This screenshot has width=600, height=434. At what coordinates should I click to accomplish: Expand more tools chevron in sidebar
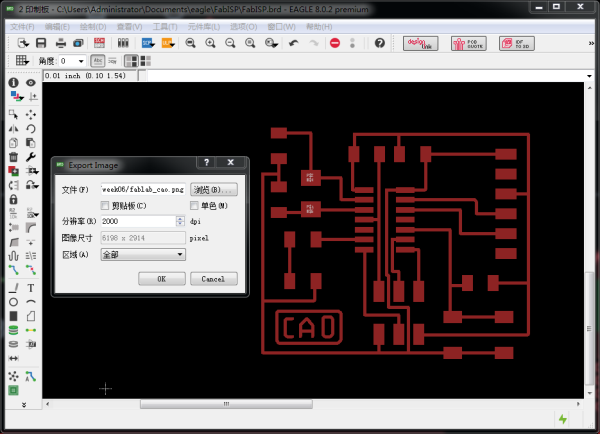(24, 405)
